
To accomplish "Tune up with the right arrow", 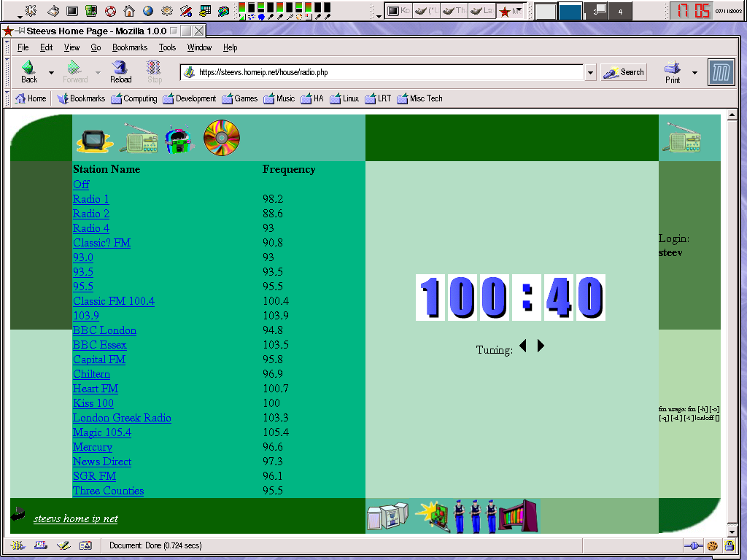I will pyautogui.click(x=541, y=346).
